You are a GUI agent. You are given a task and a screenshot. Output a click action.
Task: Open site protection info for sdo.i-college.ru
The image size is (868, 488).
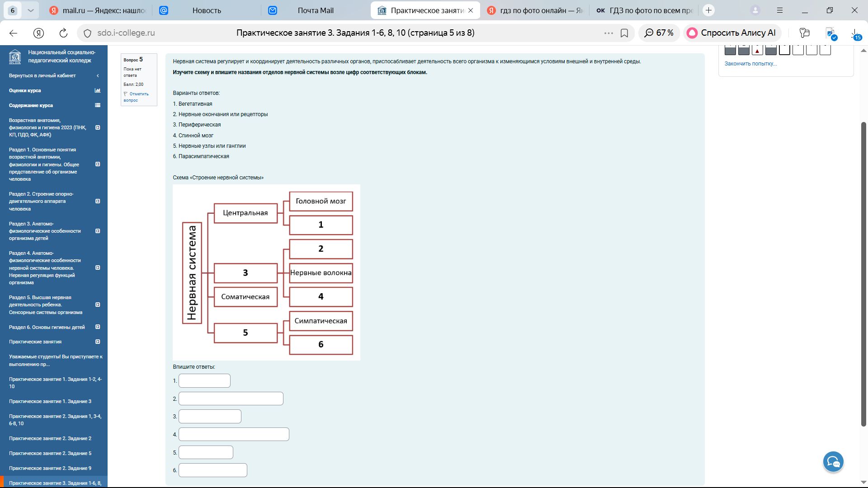point(87,33)
